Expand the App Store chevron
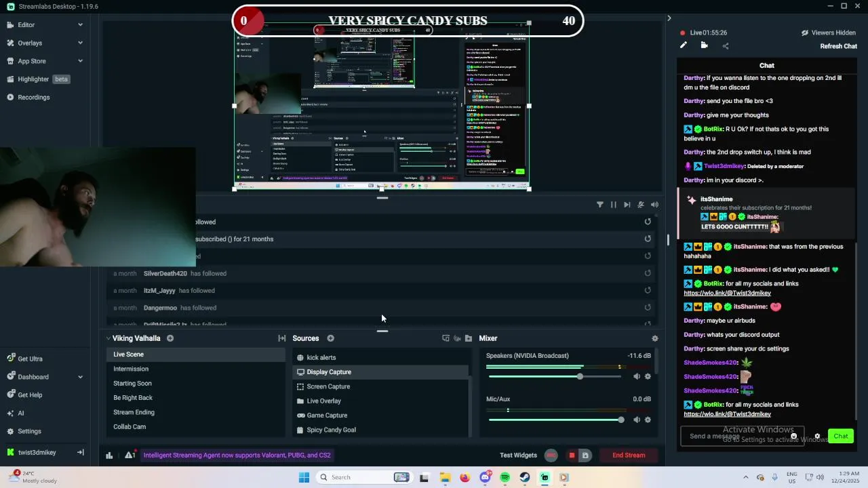The height and width of the screenshot is (488, 868). point(80,61)
